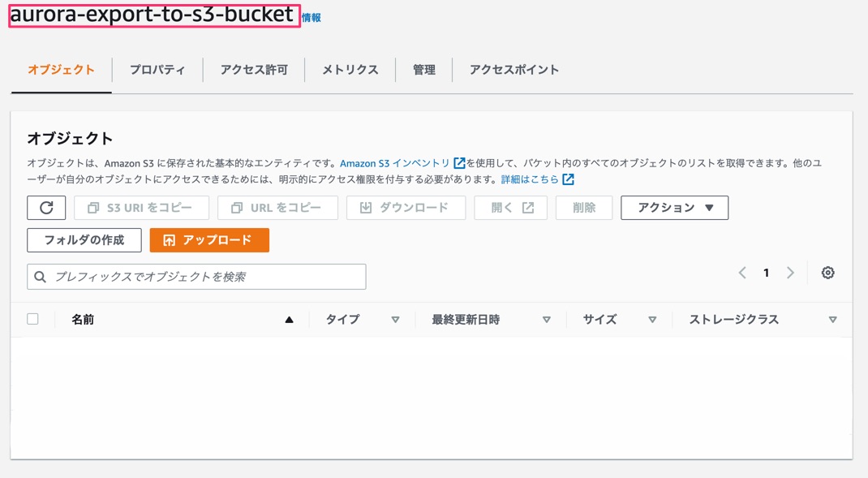Viewport: 868px width, 478px height.
Task: Click the S3 URI をコピー copy icon
Action: 91,208
